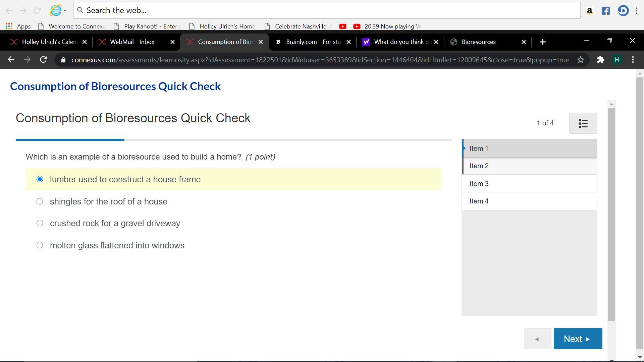The width and height of the screenshot is (644, 362).
Task: Open the Amazon shortcut icon
Action: (589, 11)
